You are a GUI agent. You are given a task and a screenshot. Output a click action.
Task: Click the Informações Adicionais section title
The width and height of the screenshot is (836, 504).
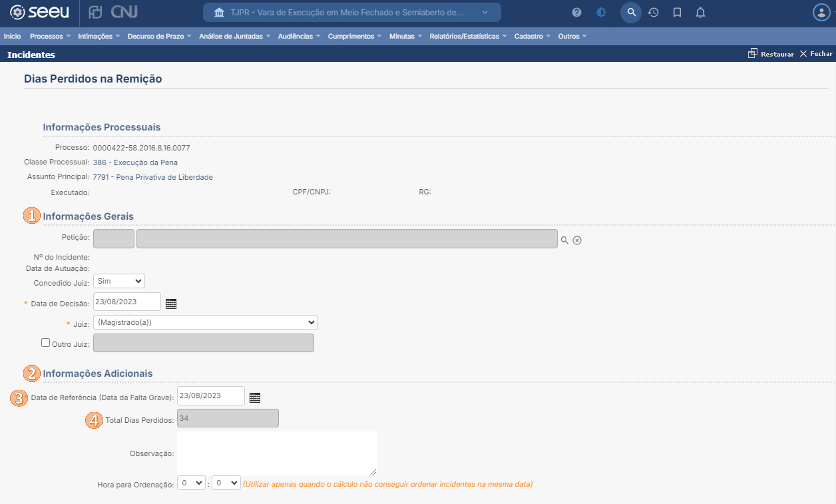[98, 373]
